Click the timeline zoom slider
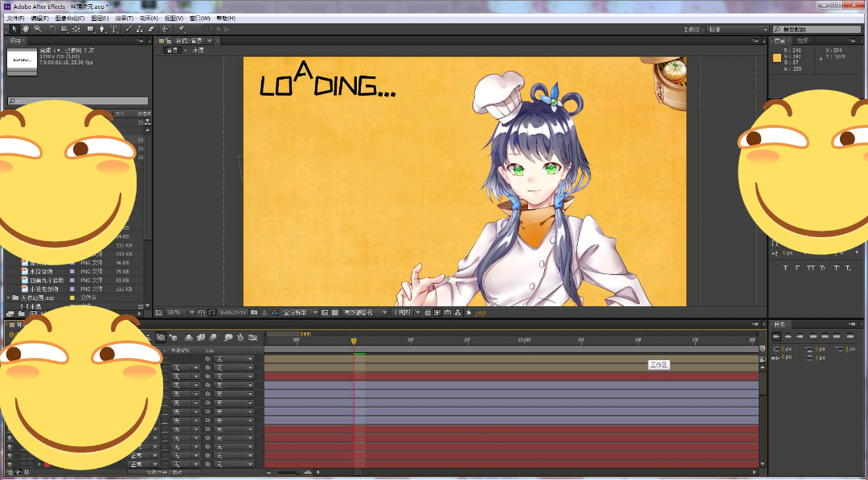868x480 pixels. 288,472
